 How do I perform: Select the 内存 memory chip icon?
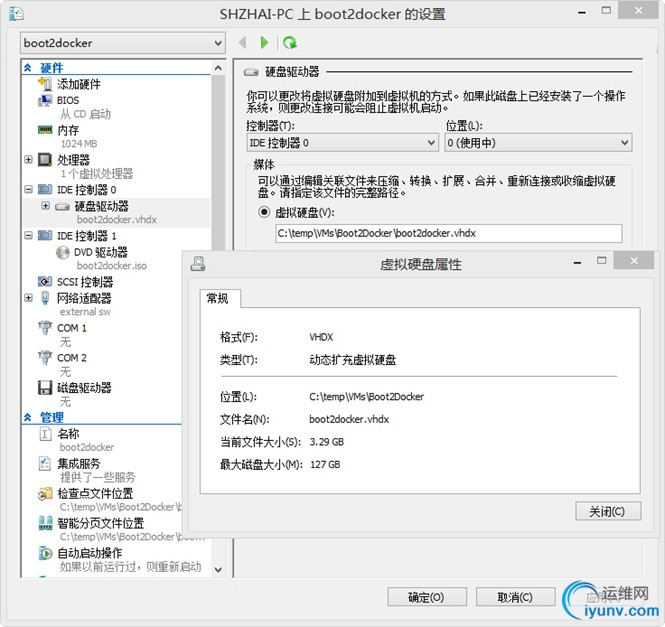(x=45, y=130)
